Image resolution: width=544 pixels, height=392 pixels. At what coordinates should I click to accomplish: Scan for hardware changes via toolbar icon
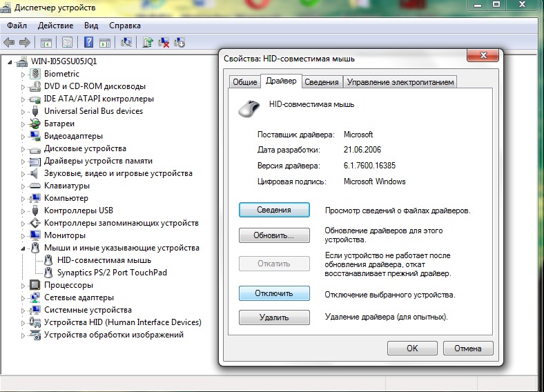pyautogui.click(x=126, y=42)
